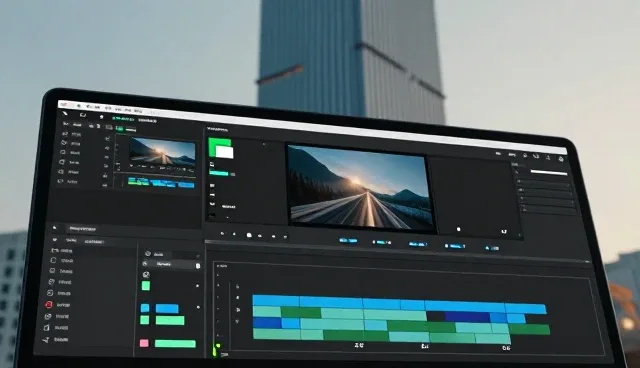
Task: Select the pink color swatch in the label panel
Action: [x=144, y=343]
